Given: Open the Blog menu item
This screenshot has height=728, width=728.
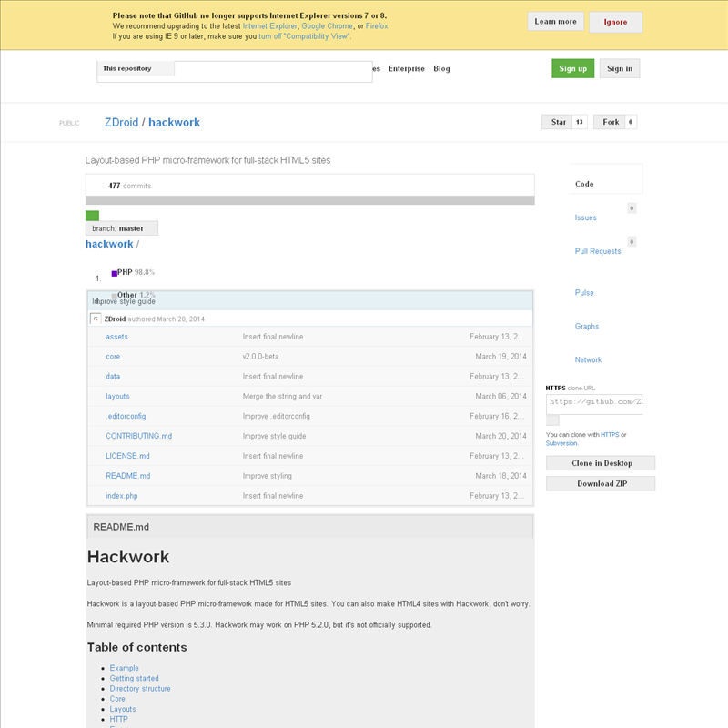Looking at the screenshot, I should click(x=441, y=69).
